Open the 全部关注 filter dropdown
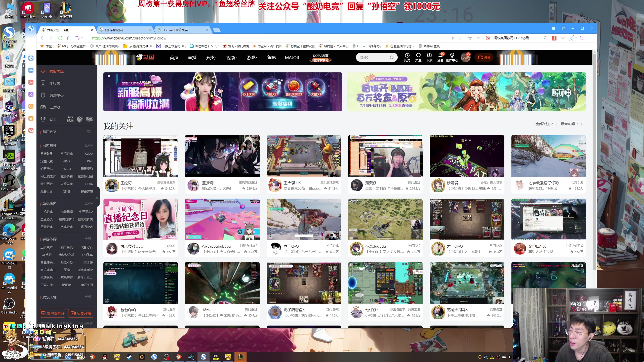 pyautogui.click(x=544, y=124)
